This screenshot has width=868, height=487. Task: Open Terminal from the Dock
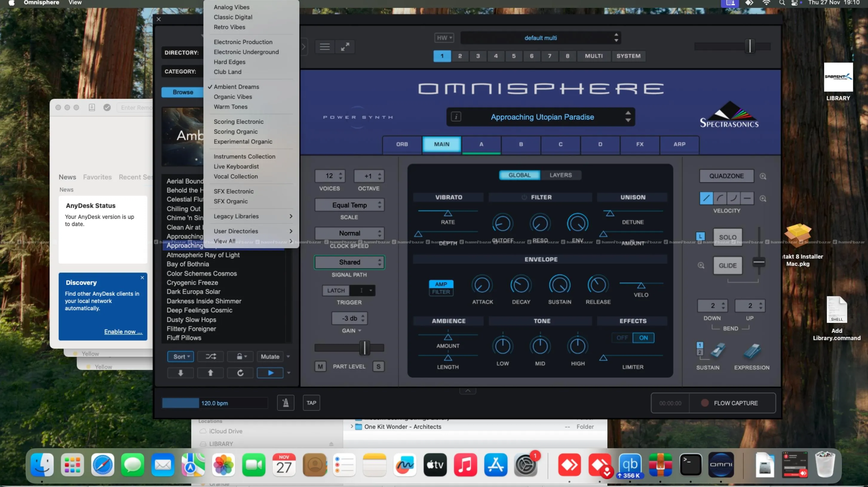pyautogui.click(x=690, y=465)
